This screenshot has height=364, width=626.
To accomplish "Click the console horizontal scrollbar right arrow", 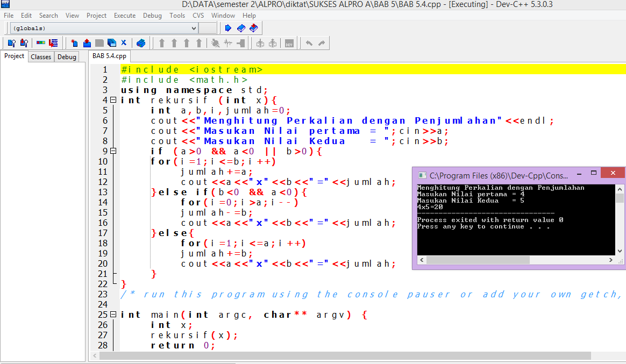I will [610, 260].
